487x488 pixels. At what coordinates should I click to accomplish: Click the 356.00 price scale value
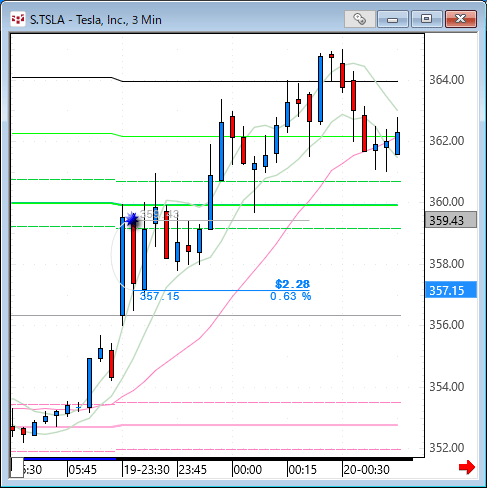(x=446, y=325)
